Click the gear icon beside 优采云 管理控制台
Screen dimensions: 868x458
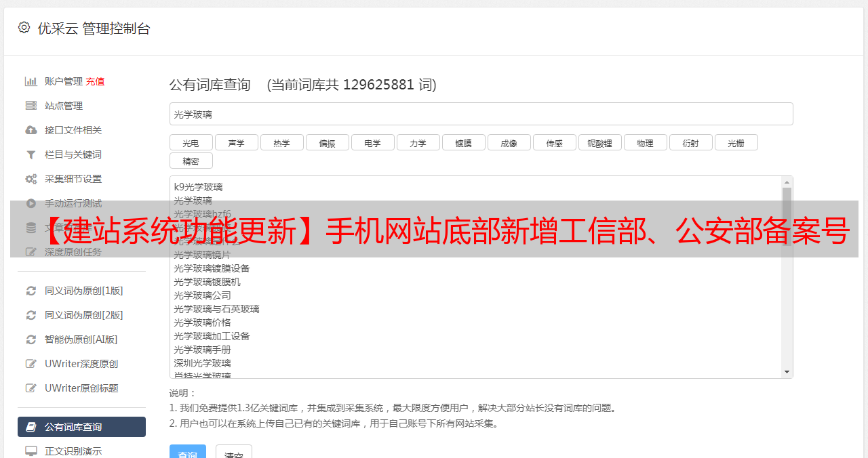[x=24, y=28]
